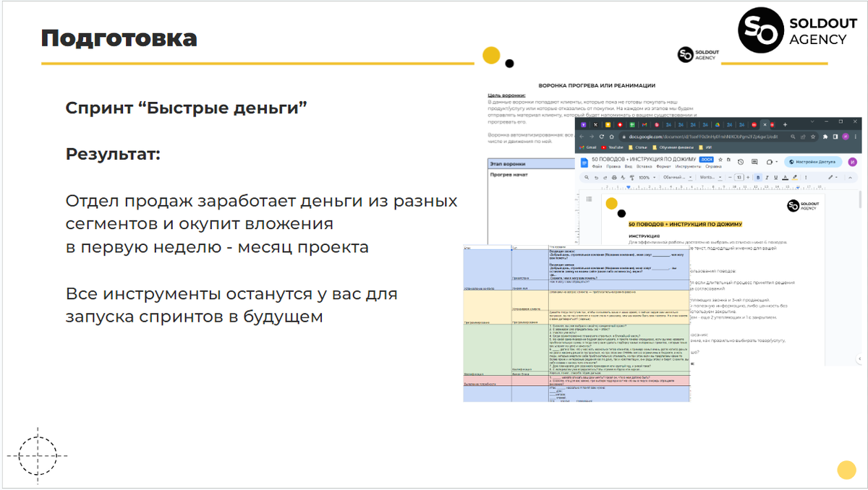Image resolution: width=868 pixels, height=490 pixels.
Task: Click the Docs toolbar search icon
Action: (x=587, y=177)
